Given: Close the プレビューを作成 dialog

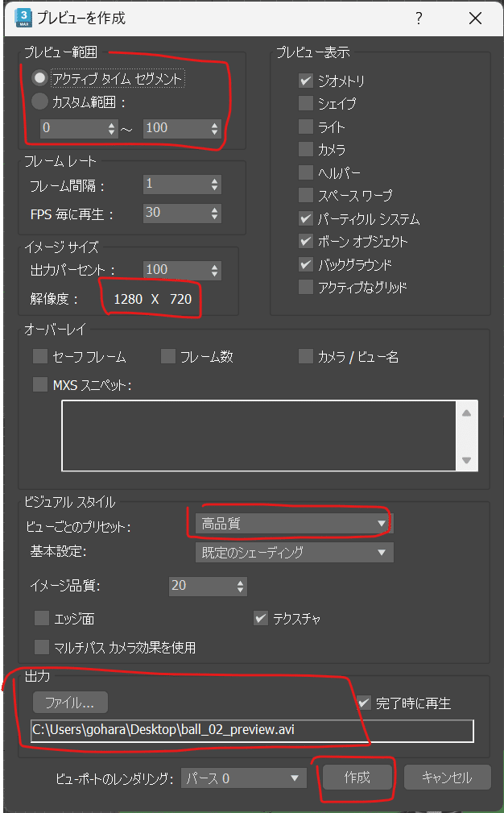Looking at the screenshot, I should [475, 19].
